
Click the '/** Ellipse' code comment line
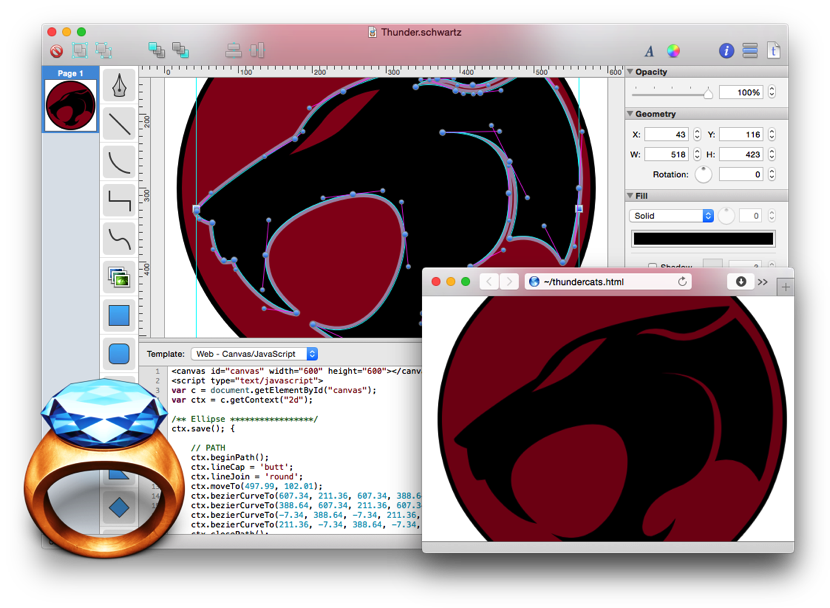pos(245,419)
